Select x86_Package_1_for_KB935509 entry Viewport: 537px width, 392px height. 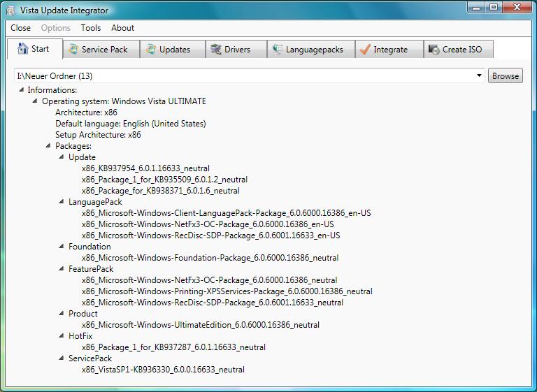click(164, 180)
